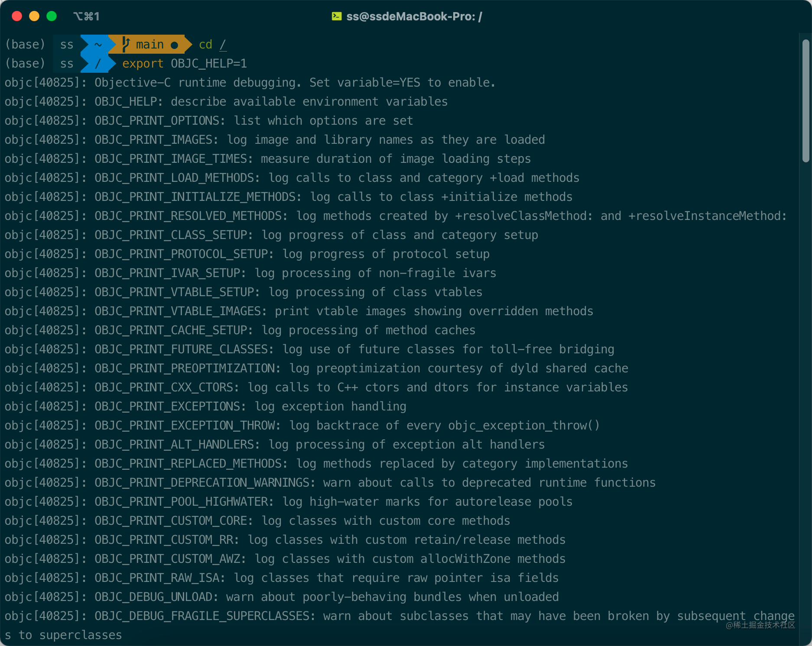Click '+resolveInstanceMethod:' text
This screenshot has height=646, width=812.
coord(708,216)
